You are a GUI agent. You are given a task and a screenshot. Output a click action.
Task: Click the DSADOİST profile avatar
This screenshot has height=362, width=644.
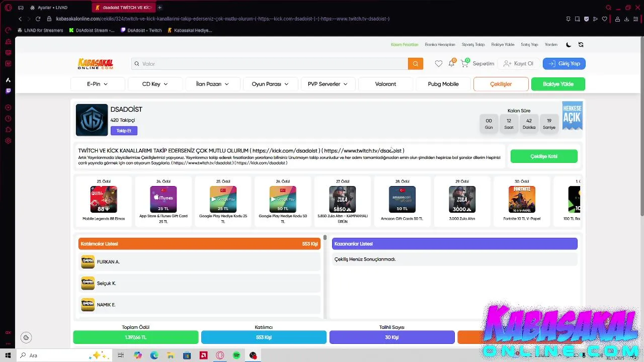(92, 120)
